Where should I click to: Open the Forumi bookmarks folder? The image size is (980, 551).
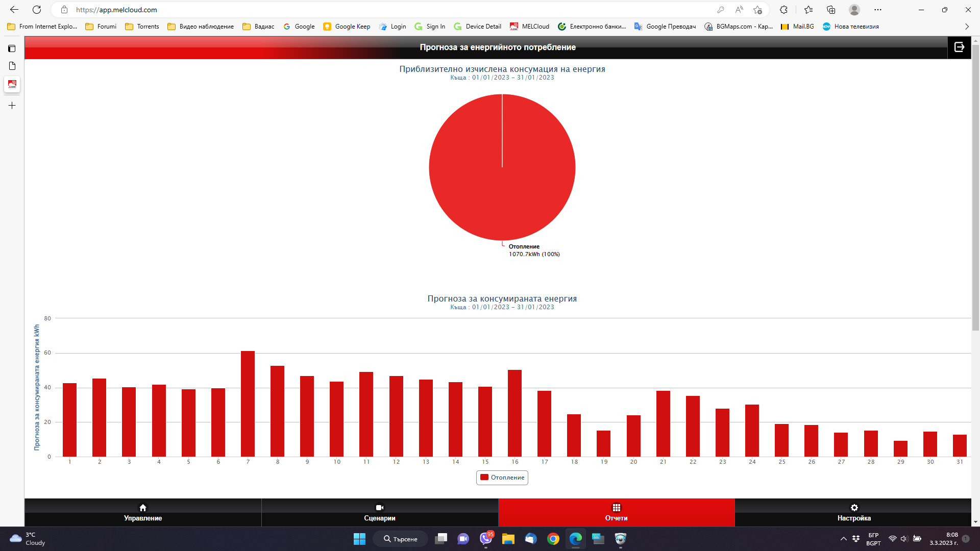coord(101,27)
